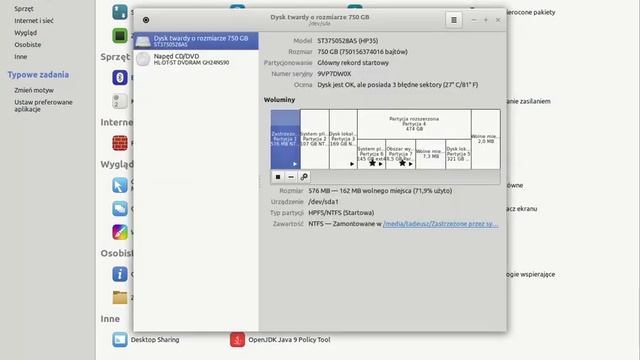Open the colorful paintbrush icon under Wygląd

(120, 232)
